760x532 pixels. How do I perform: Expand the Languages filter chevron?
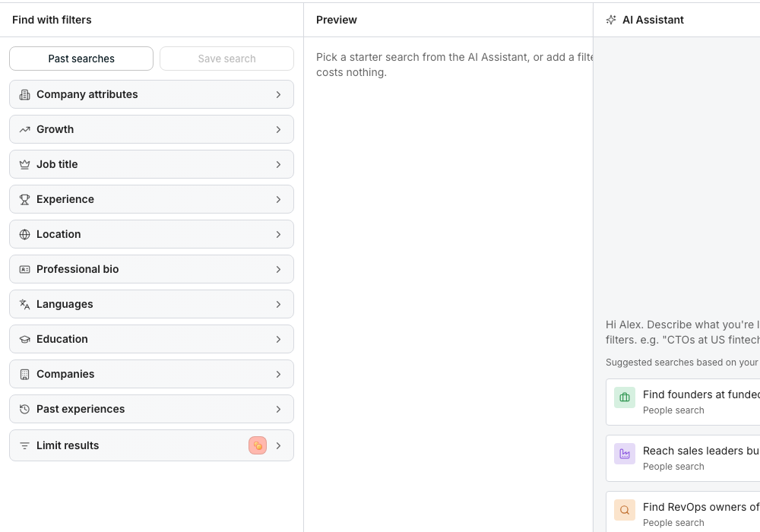(x=278, y=304)
